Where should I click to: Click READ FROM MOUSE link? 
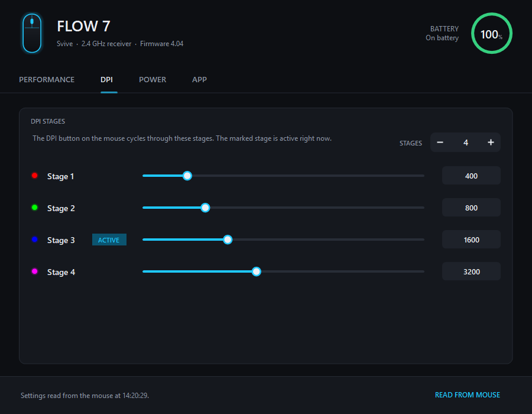pyautogui.click(x=467, y=395)
